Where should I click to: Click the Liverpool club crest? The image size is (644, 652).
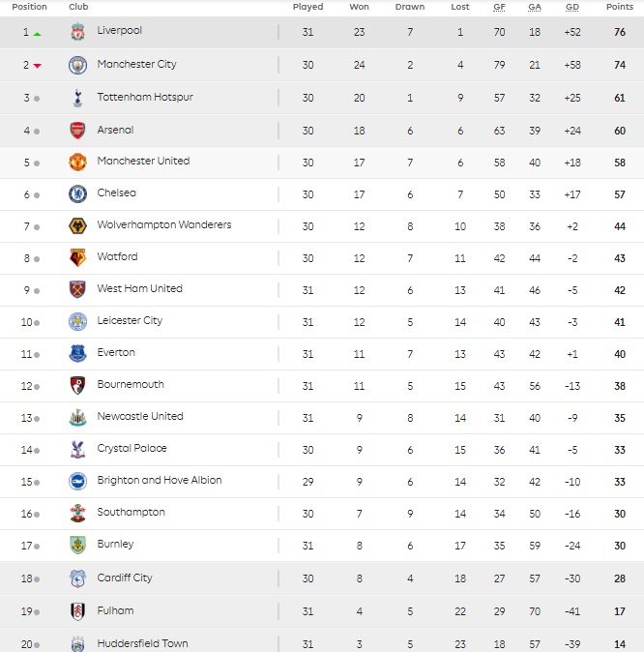point(77,32)
